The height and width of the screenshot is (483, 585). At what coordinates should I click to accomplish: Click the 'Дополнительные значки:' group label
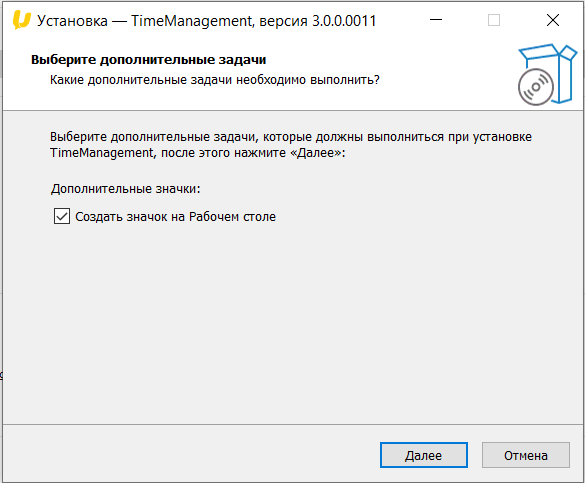coord(126,189)
